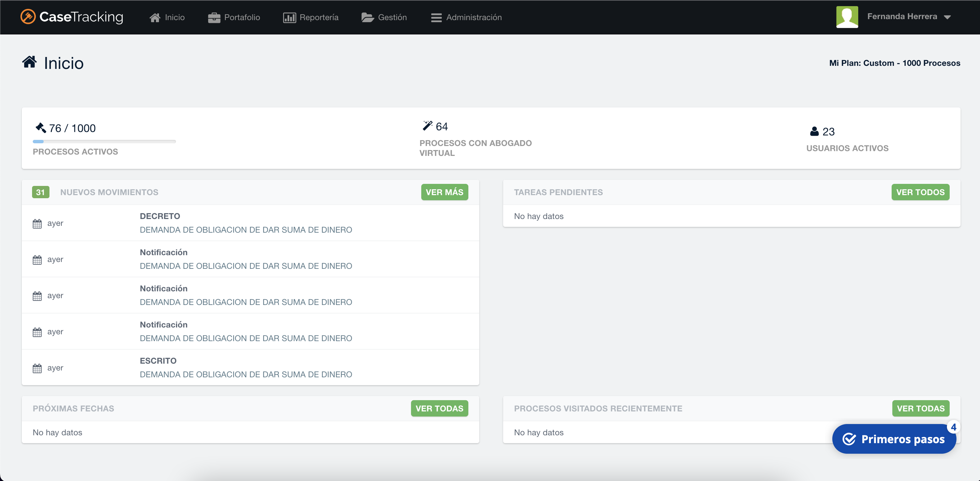Click 'Mi Plan: Custom - 1000 Procesos' text
The image size is (980, 481).
[894, 63]
